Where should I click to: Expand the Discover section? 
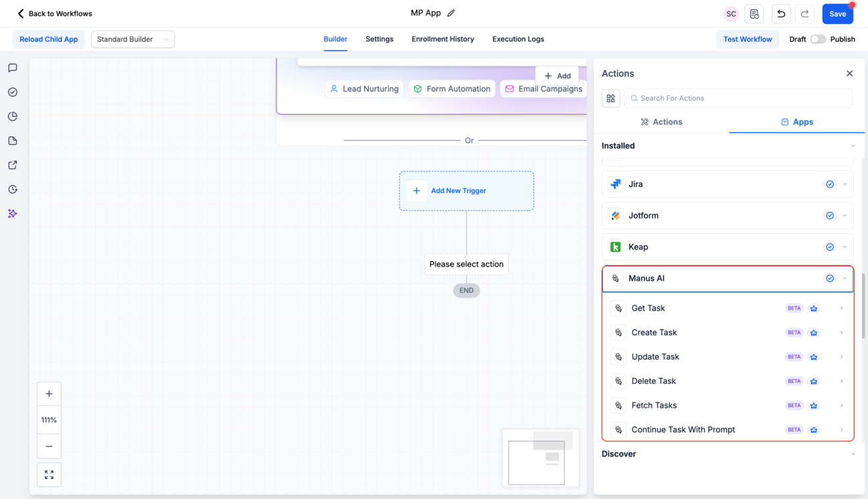(852, 454)
